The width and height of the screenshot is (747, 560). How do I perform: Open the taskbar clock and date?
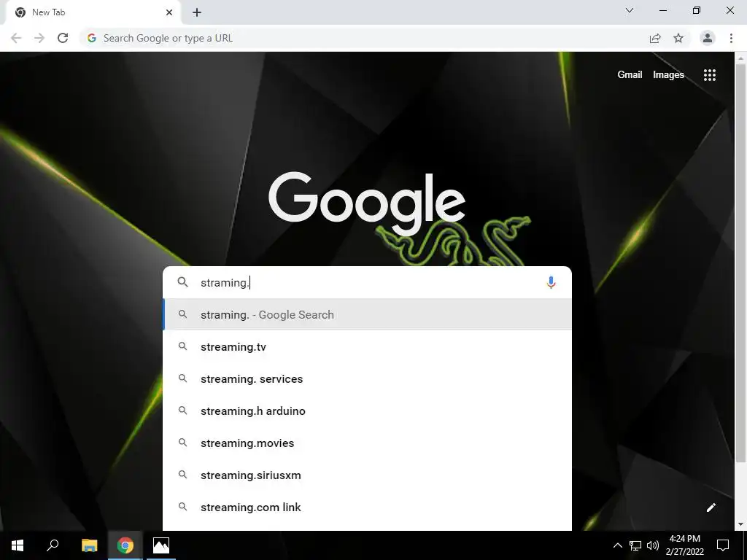pos(684,545)
